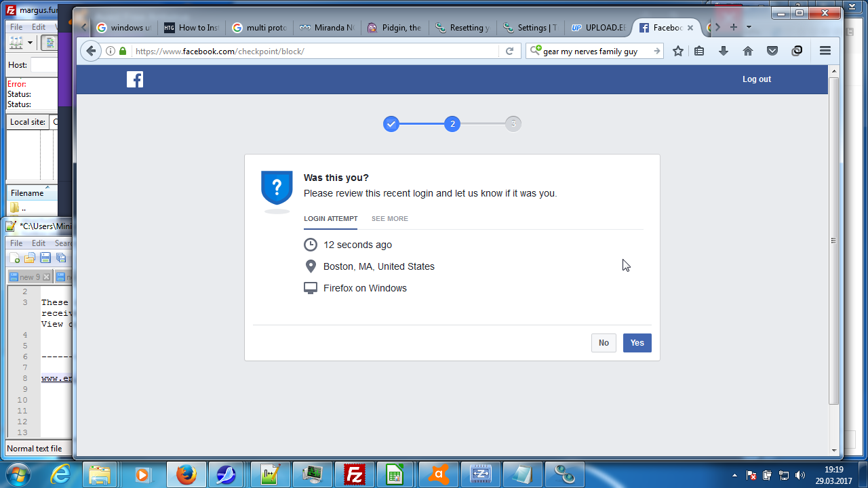
Task: Launch Internet Explorer from taskbar
Action: tap(61, 474)
